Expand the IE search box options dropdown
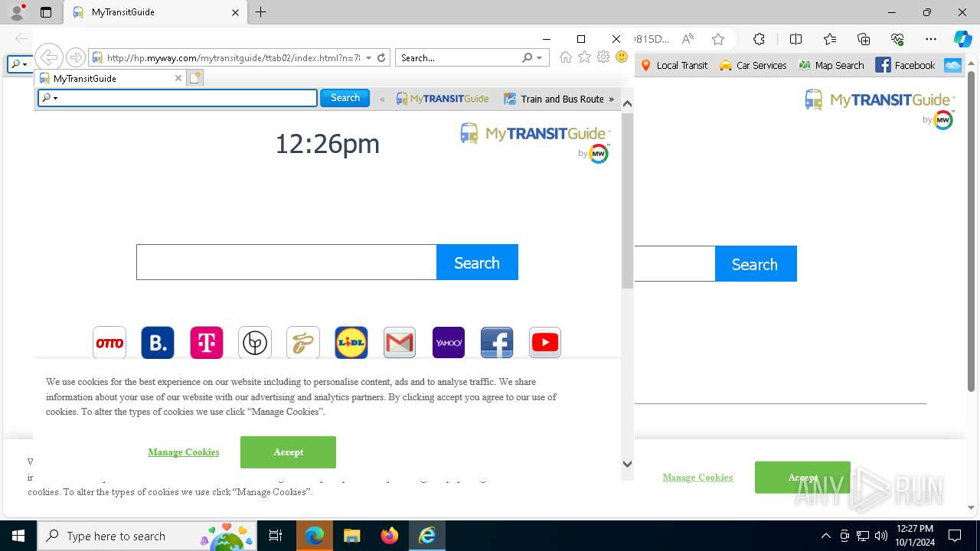Image resolution: width=980 pixels, height=551 pixels. pyautogui.click(x=539, y=57)
